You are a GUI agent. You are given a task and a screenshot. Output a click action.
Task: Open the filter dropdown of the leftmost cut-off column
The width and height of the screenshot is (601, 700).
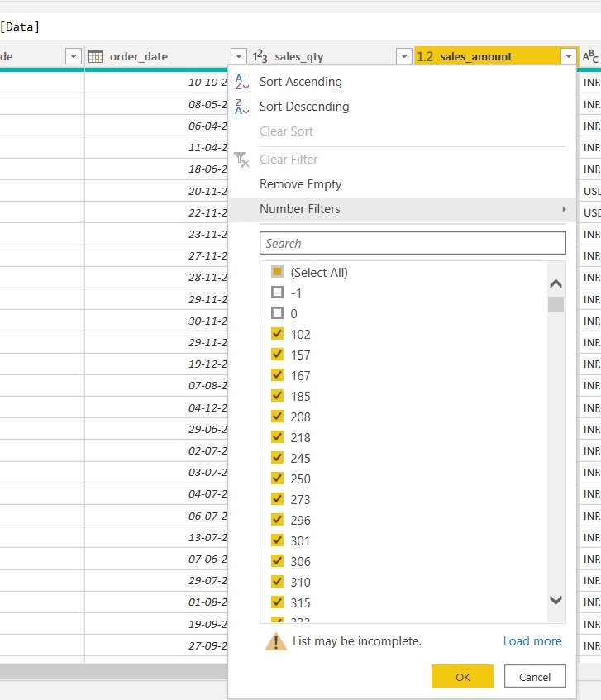click(74, 56)
